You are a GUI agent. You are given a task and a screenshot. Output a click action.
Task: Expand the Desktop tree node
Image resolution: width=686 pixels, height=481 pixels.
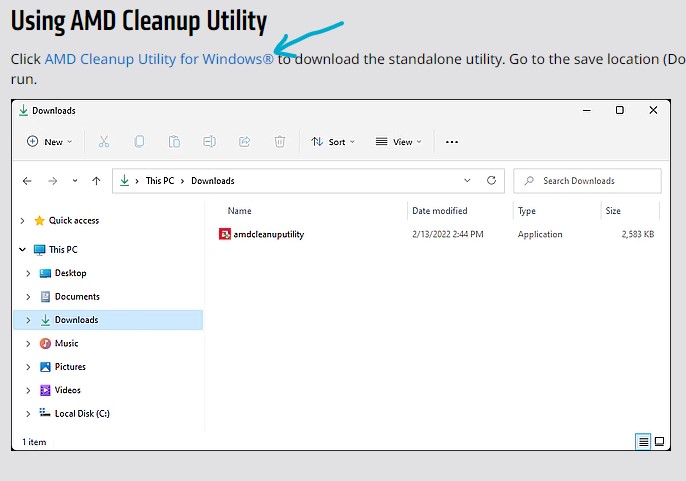pyautogui.click(x=28, y=273)
